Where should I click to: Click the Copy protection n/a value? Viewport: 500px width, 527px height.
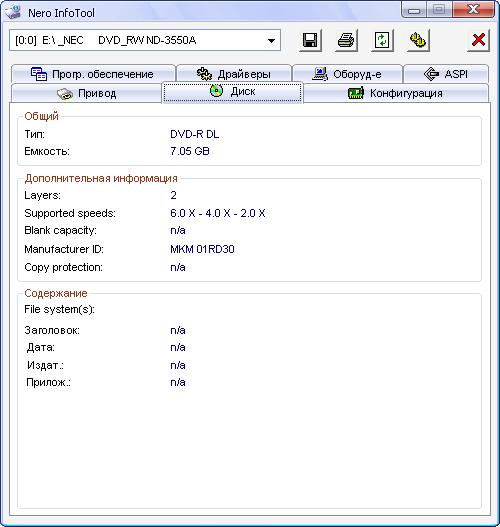point(178,268)
